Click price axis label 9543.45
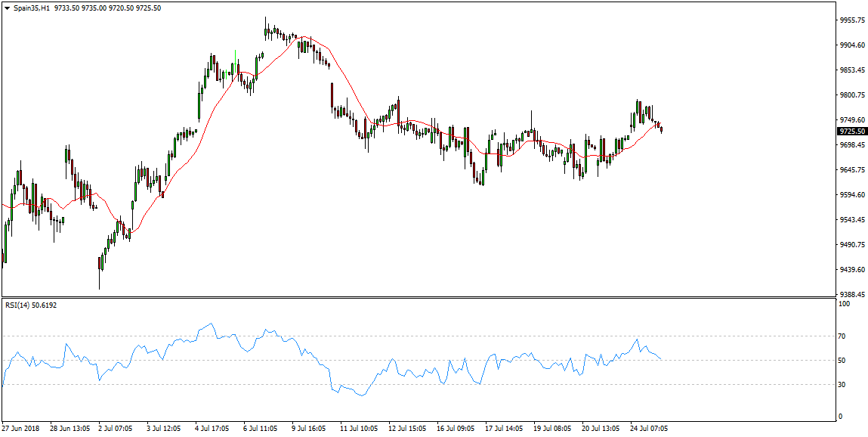The image size is (868, 437). pos(852,220)
